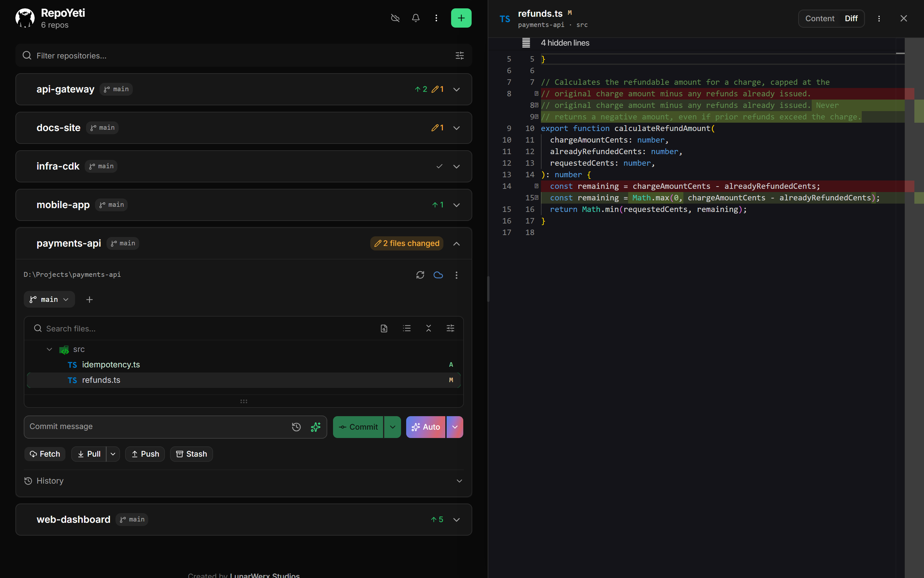The width and height of the screenshot is (924, 578).
Task: Open commit message history icon
Action: 296,427
